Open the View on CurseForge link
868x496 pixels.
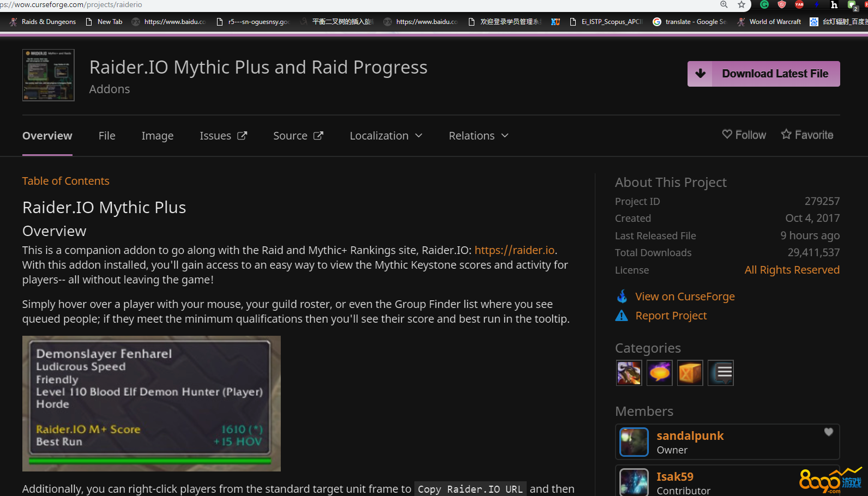685,297
